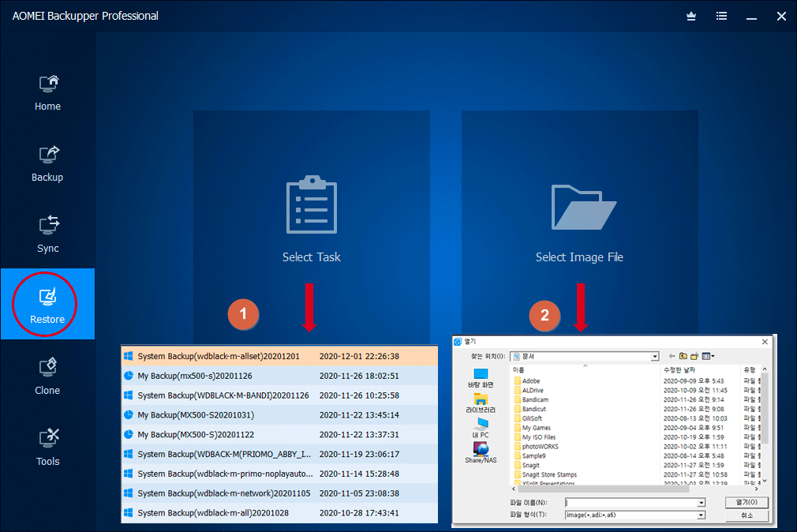Viewport: 797px width, 532px height.
Task: Select System Backup(WDBLACK-M-BANDI)20201126 task
Action: pyautogui.click(x=279, y=395)
